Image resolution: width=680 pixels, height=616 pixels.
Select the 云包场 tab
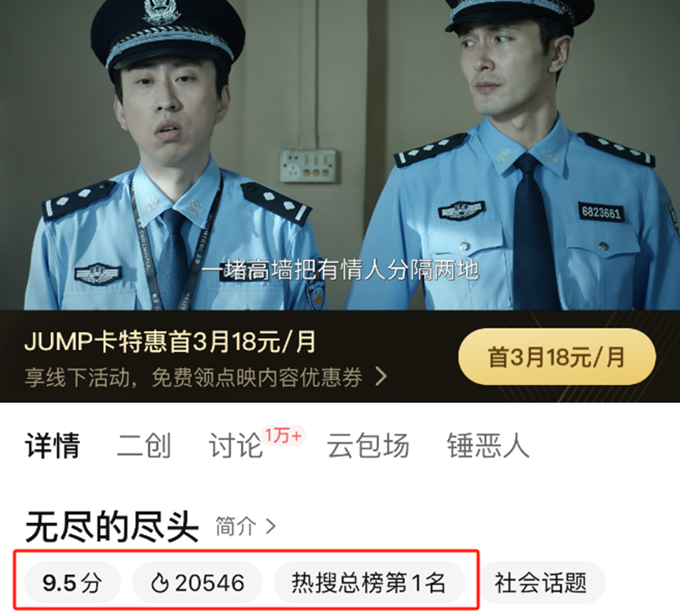pos(368,445)
